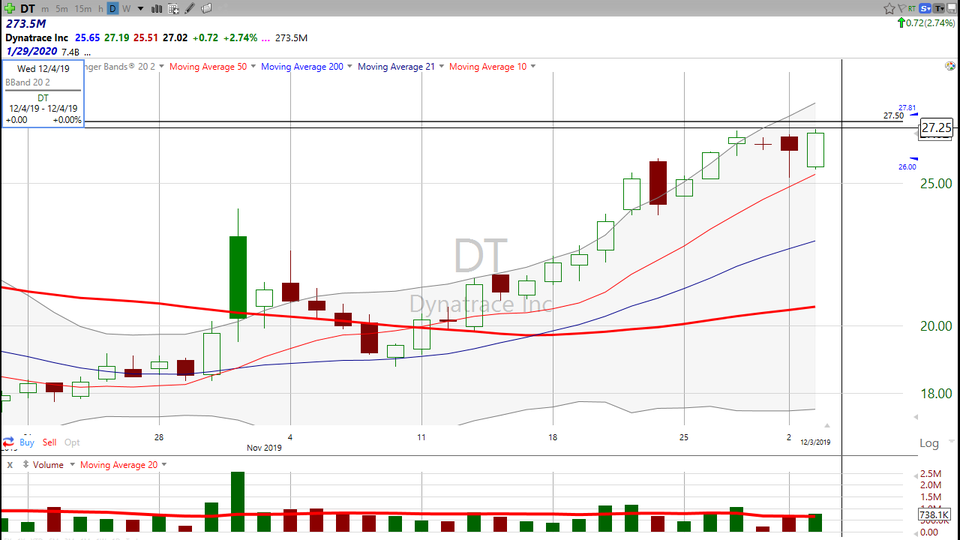
Task: Click the 27.25 price cursor label
Action: [936, 128]
